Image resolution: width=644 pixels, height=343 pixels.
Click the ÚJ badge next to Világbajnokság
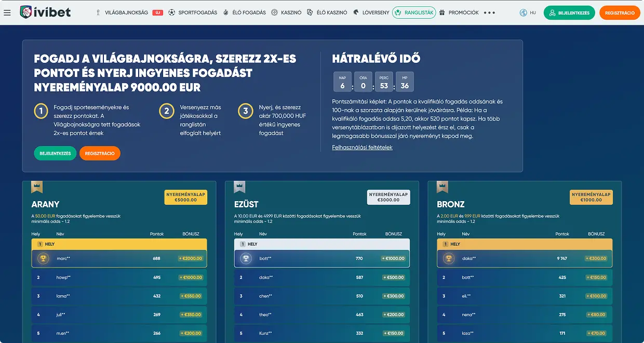[158, 12]
